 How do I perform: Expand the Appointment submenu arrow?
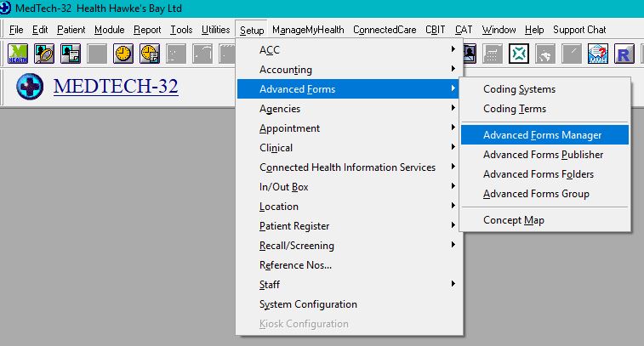(453, 128)
